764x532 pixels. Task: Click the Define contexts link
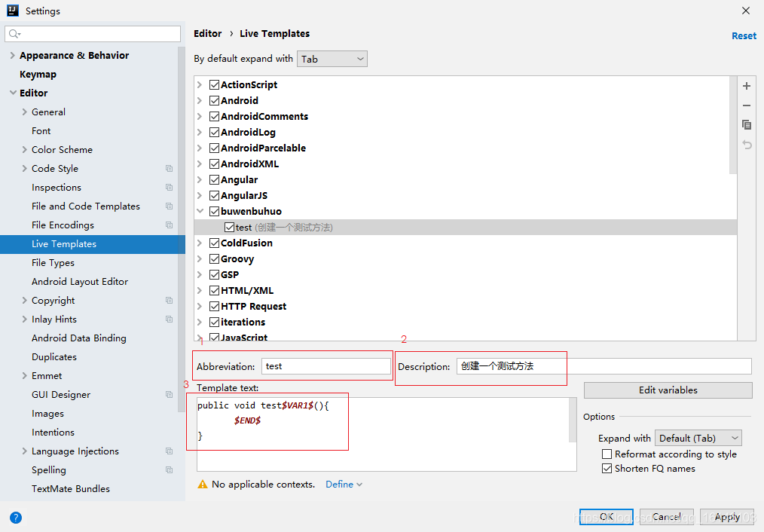(x=344, y=485)
